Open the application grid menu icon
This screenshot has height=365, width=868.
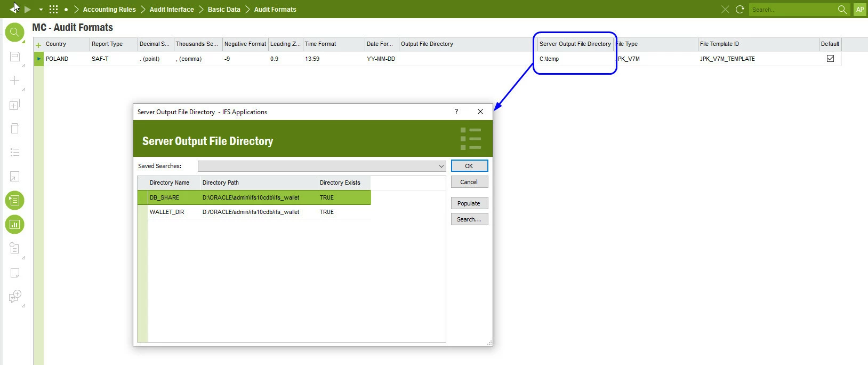click(x=53, y=9)
